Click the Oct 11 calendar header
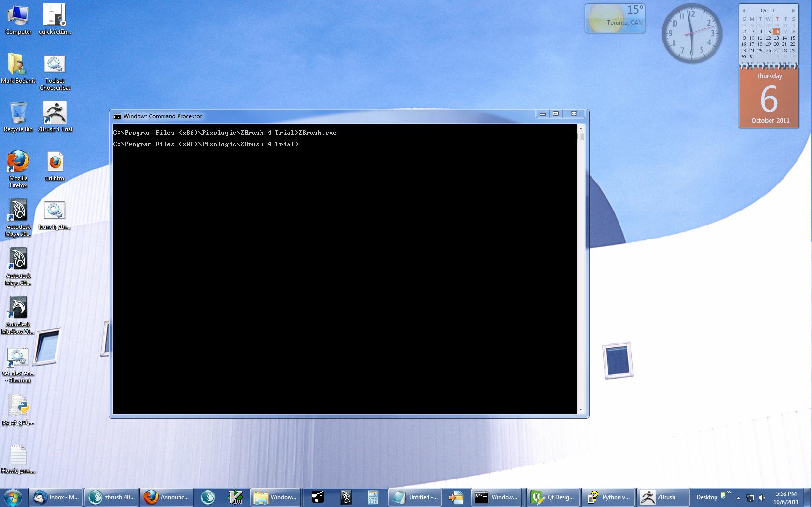812x507 pixels. [768, 11]
